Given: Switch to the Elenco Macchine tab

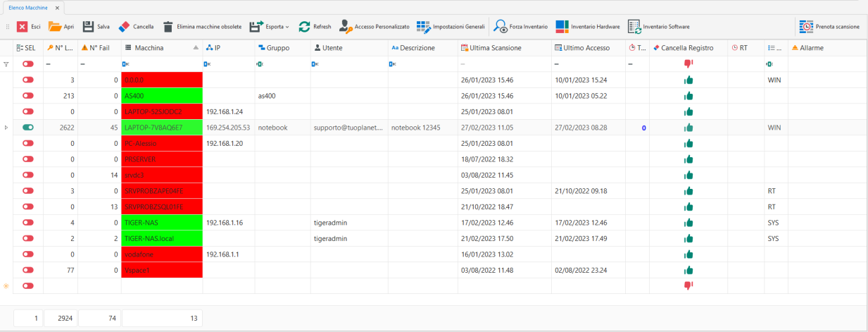Looking at the screenshot, I should click(x=28, y=6).
